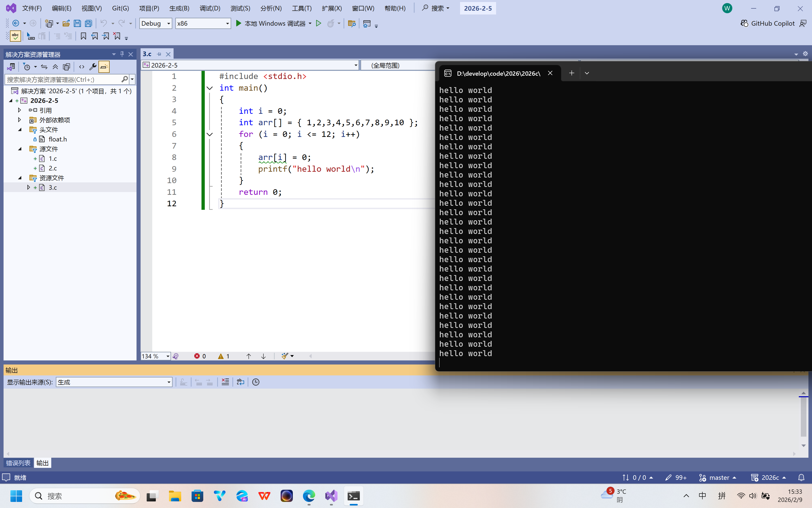Click the 99+ pending changes button
Viewport: 812px width, 508px height.
tap(676, 478)
